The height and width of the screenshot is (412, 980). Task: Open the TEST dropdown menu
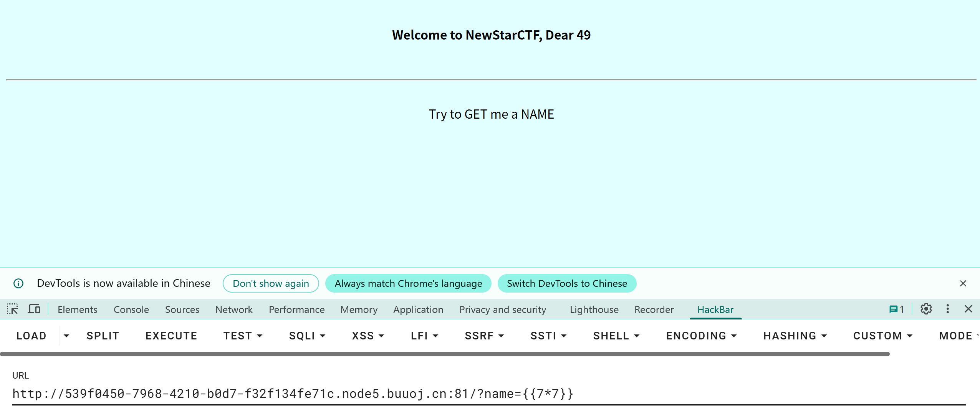click(x=243, y=336)
